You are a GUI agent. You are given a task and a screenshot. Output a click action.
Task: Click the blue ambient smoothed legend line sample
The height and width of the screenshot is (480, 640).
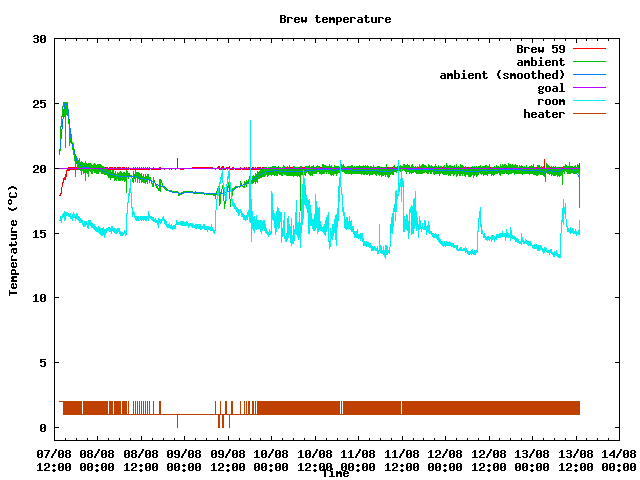pos(589,75)
